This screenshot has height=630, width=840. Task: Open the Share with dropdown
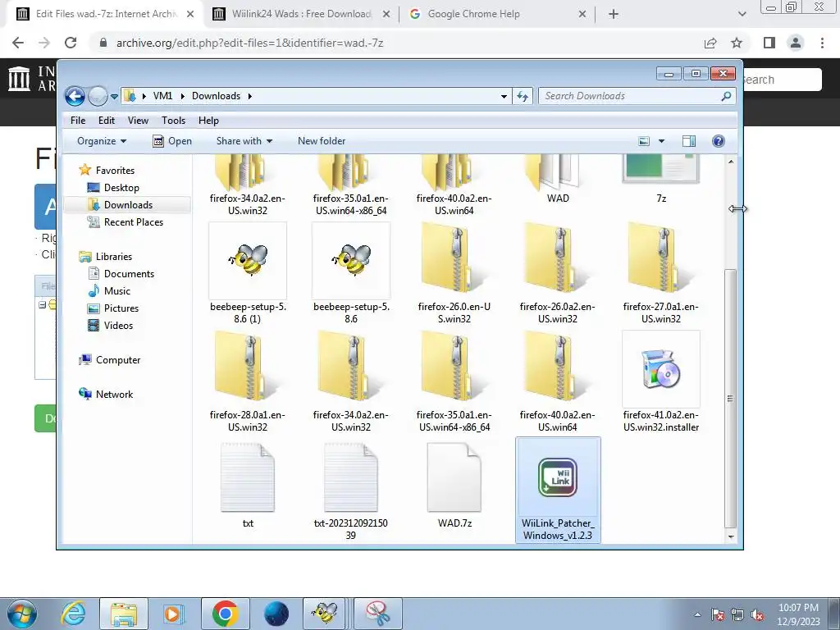(244, 141)
